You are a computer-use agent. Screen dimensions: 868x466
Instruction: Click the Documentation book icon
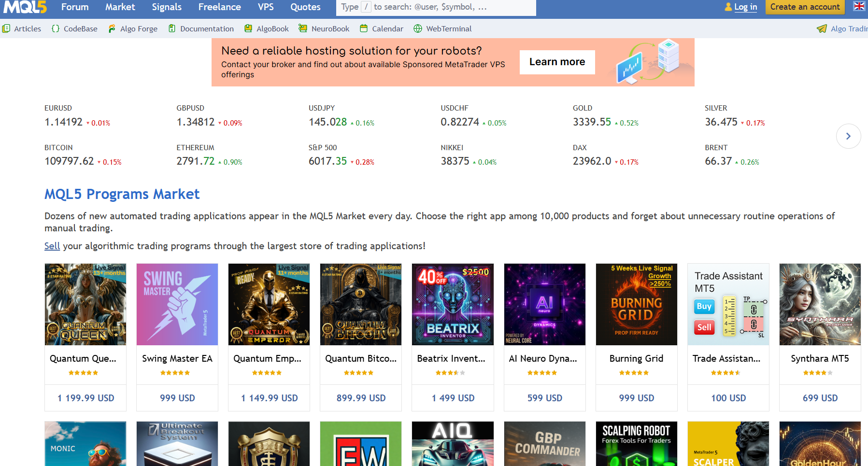tap(172, 28)
